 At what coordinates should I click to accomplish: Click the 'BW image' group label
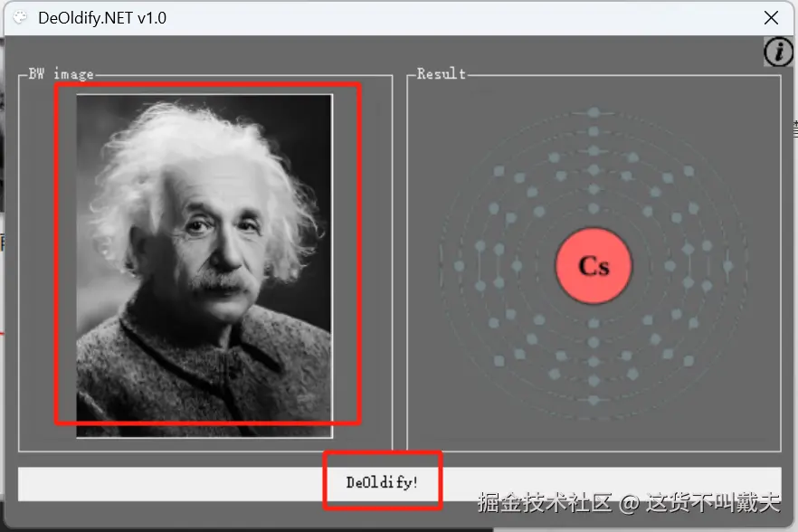coord(62,74)
